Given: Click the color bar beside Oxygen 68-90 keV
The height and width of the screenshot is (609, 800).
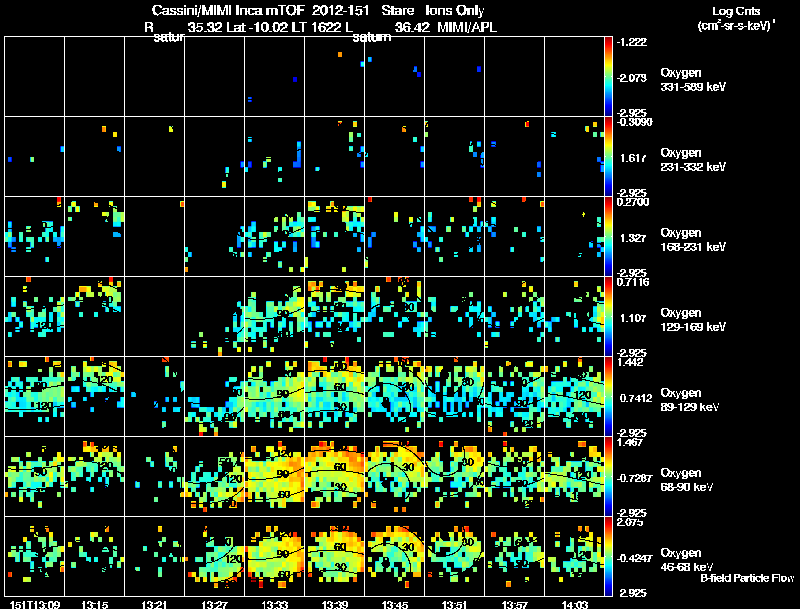Looking at the screenshot, I should 608,477.
